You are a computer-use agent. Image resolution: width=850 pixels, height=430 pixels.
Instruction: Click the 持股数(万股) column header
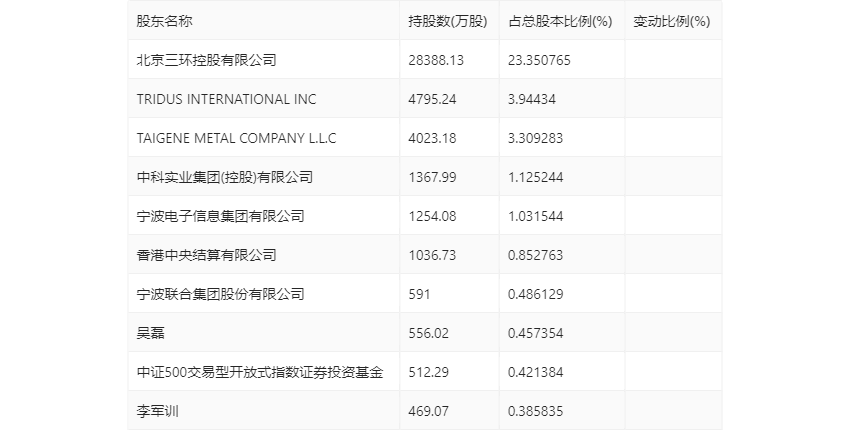[x=447, y=21]
